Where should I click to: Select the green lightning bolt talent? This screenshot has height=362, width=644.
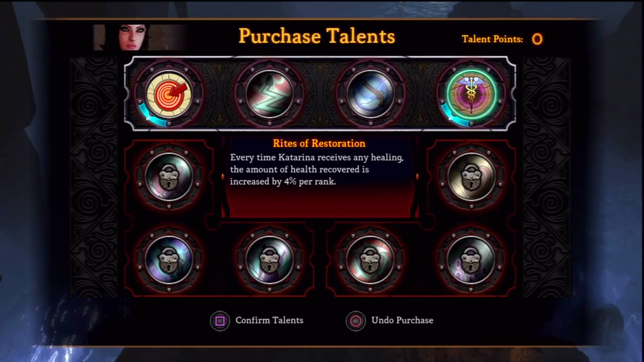[x=269, y=94]
